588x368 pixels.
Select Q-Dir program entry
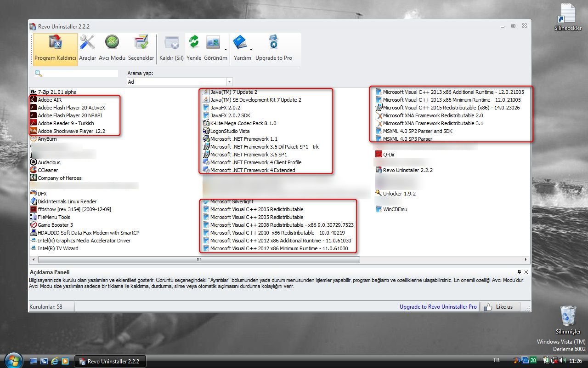coord(385,155)
